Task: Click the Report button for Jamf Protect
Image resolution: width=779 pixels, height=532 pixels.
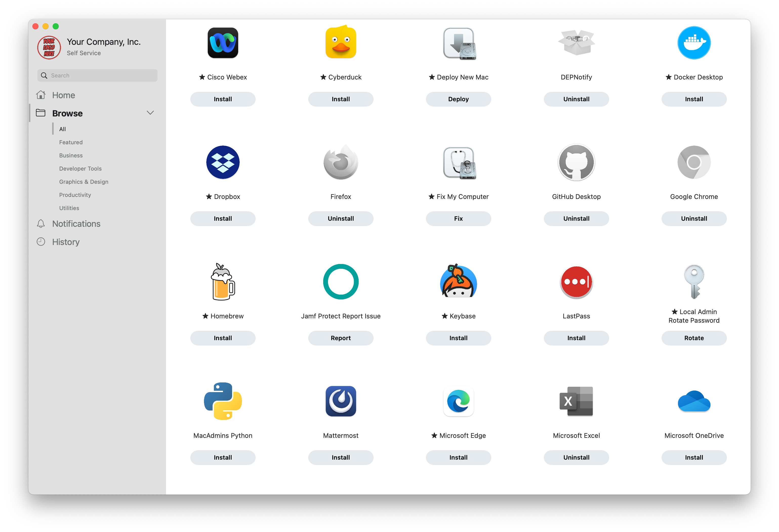Action: tap(341, 338)
